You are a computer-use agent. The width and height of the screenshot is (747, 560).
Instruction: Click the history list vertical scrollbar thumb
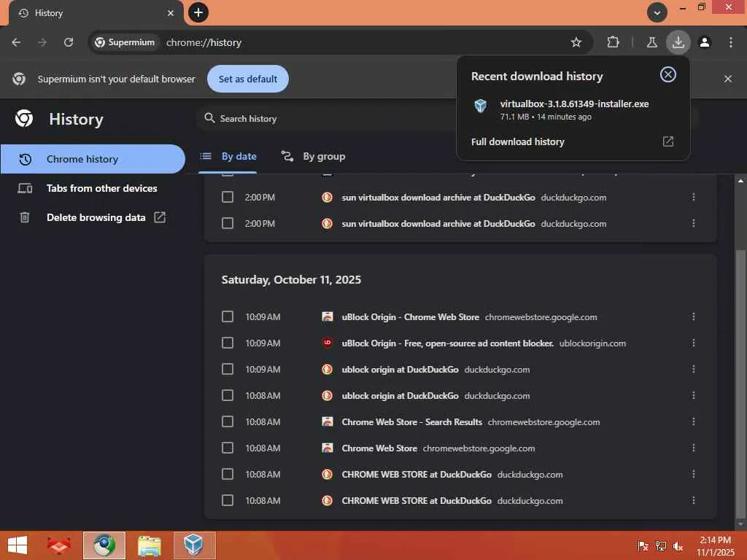point(740,384)
